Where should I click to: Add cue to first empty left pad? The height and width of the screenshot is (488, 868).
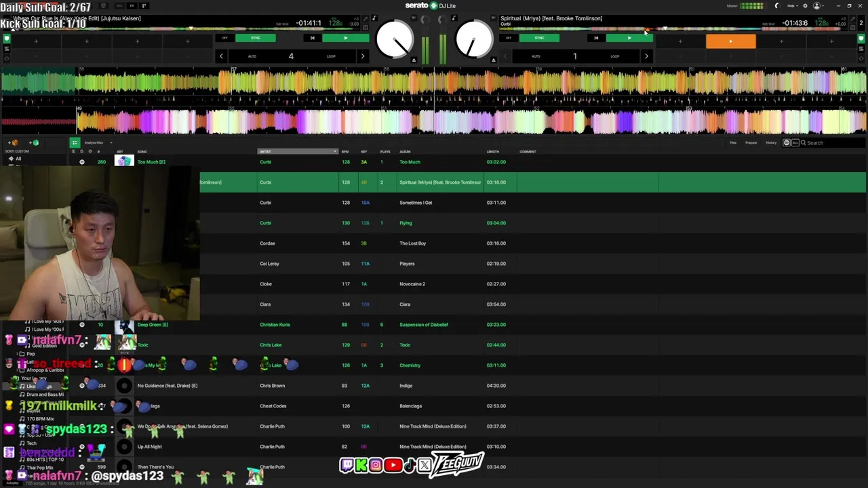coord(36,41)
